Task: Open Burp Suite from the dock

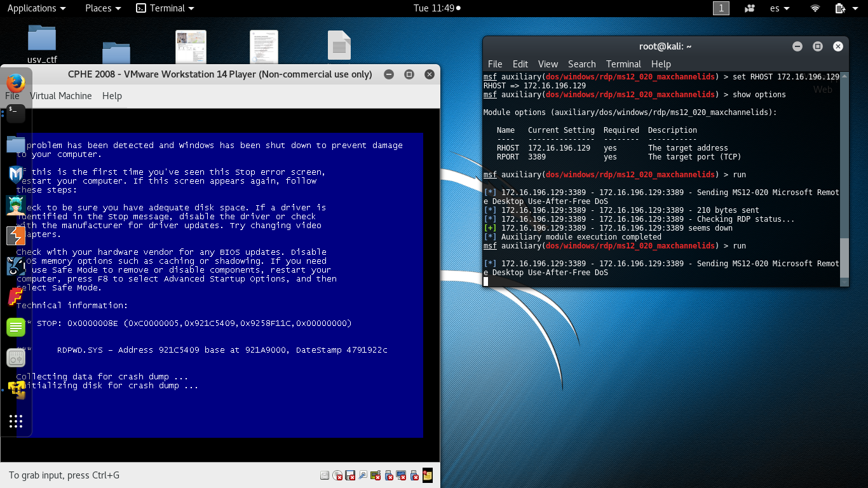Action: [16, 236]
